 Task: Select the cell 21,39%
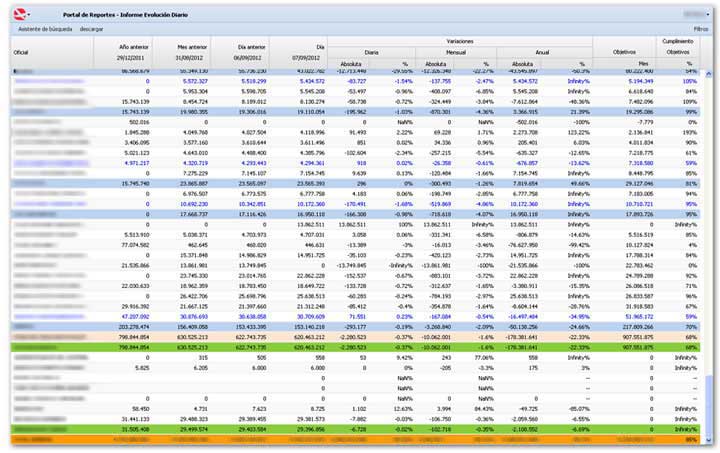pyautogui.click(x=581, y=112)
